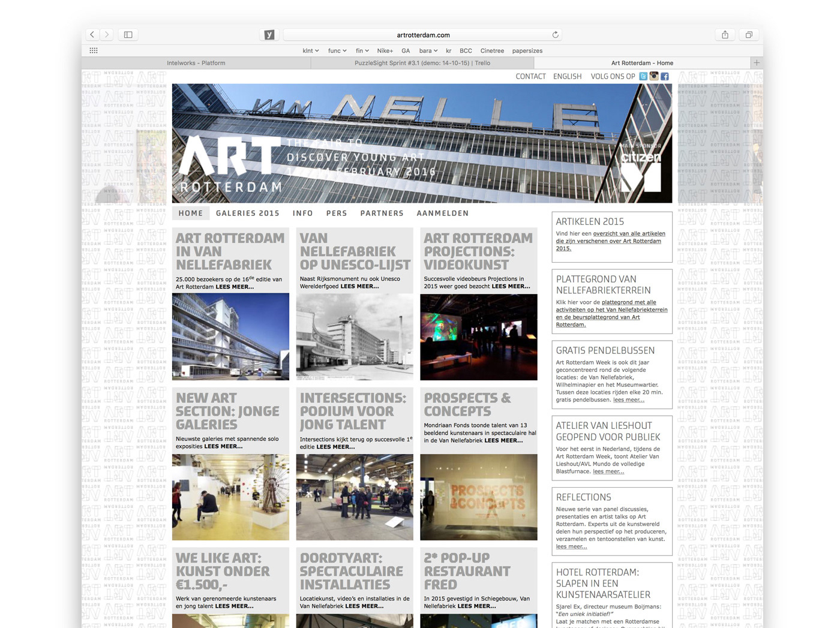Open plattegrond met alle activiteiten link
840x628 pixels.
(611, 314)
